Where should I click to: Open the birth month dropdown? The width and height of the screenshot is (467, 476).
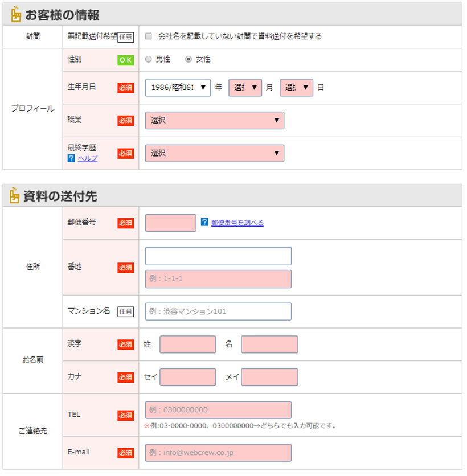tap(245, 88)
